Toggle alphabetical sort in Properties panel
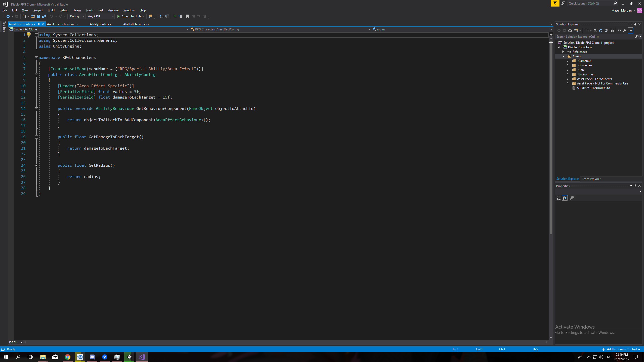The width and height of the screenshot is (644, 362). click(565, 198)
